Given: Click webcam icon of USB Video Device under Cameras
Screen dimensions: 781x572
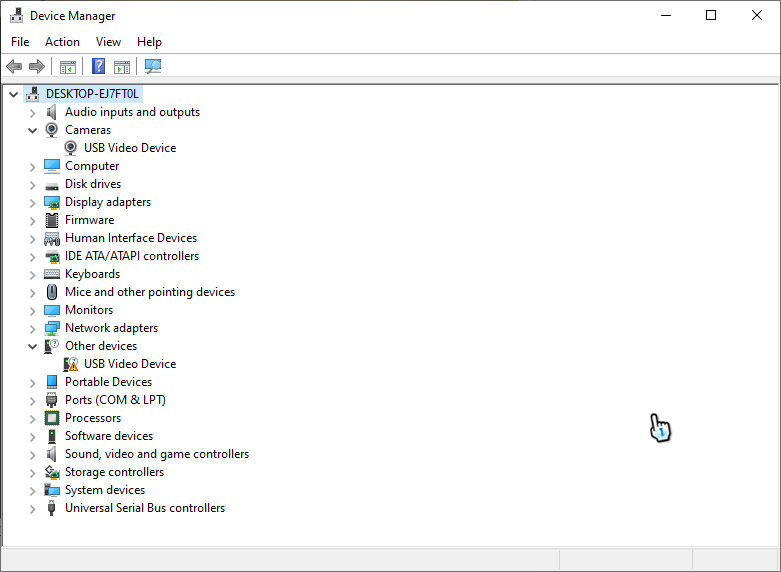Looking at the screenshot, I should coord(71,148).
